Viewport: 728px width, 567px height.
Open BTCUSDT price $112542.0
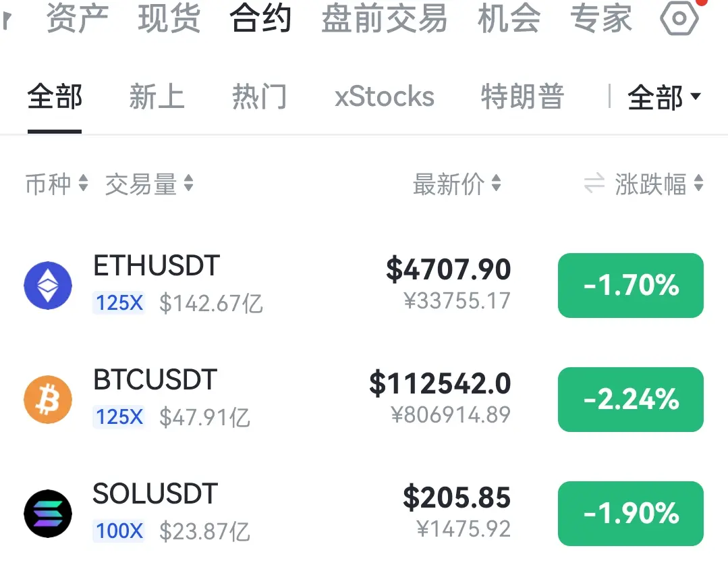[x=440, y=383]
